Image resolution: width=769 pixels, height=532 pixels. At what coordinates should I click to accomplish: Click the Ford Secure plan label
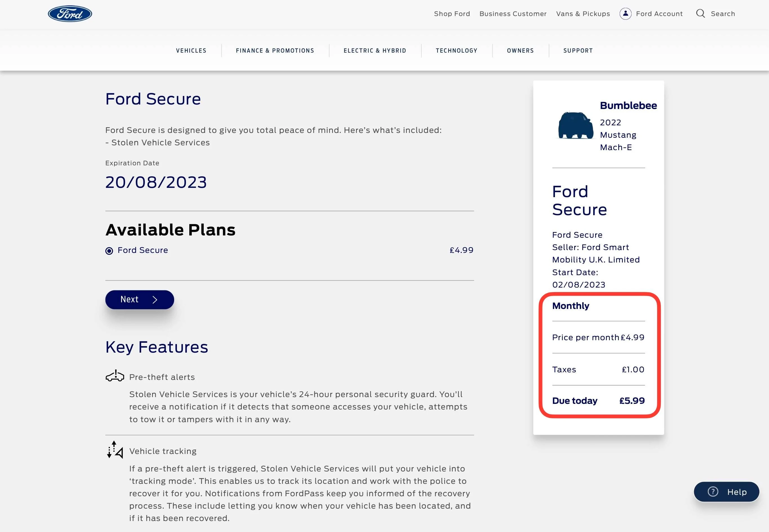click(x=143, y=250)
